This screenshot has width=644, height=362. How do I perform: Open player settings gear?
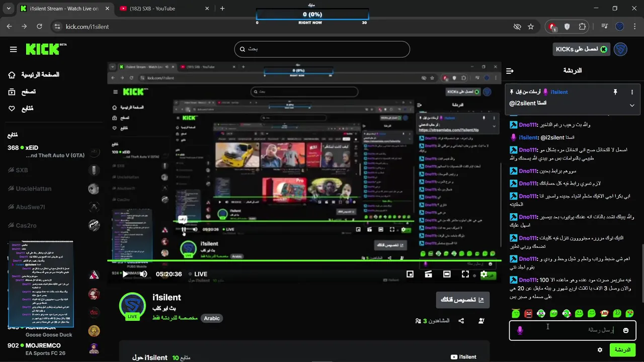coord(484,274)
